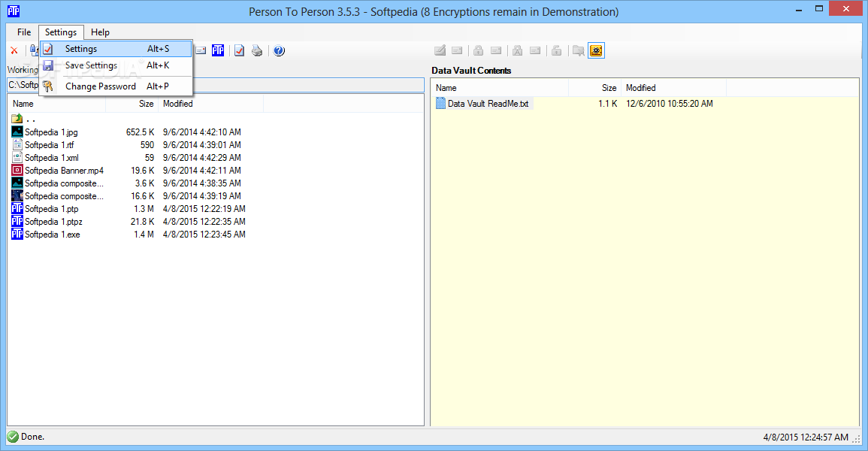Choose Save Settings menu entry

(116, 65)
